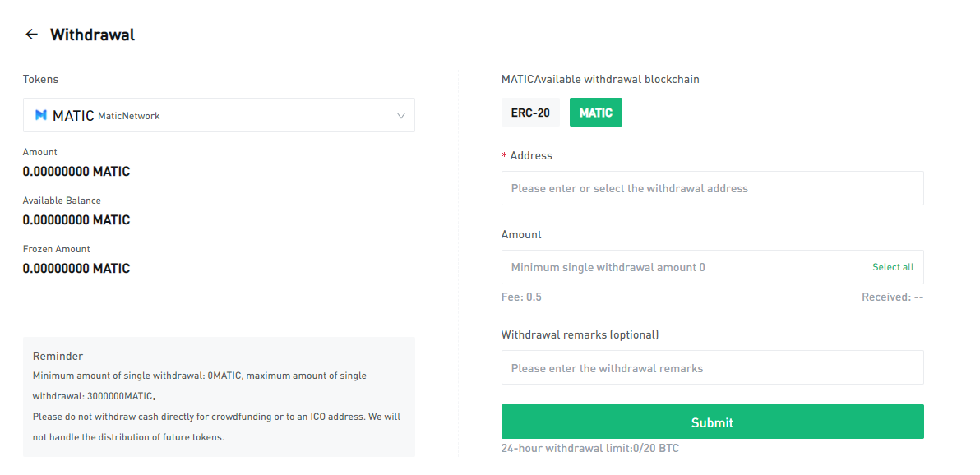Open the MATIC MaticNetwork token selector
This screenshot has width=980, height=475.
(x=219, y=116)
